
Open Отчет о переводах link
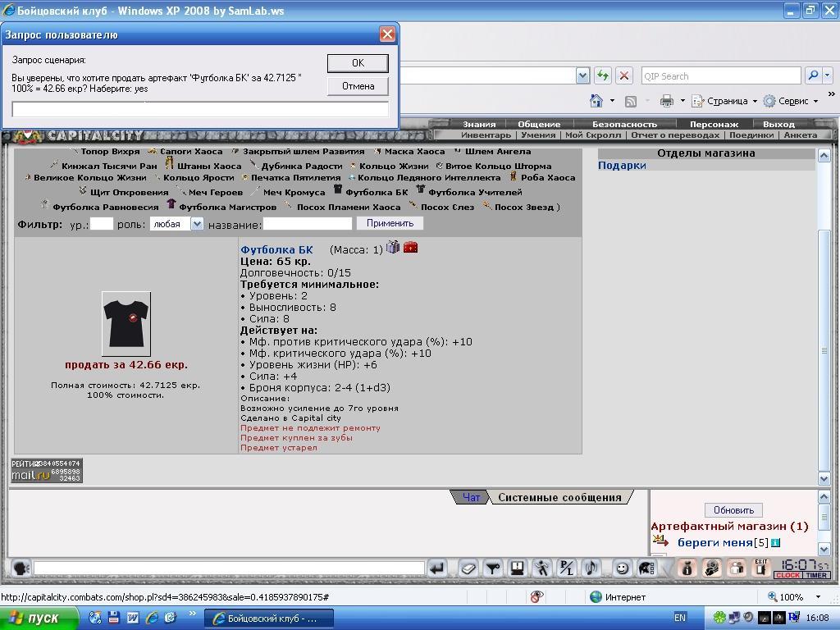click(675, 135)
